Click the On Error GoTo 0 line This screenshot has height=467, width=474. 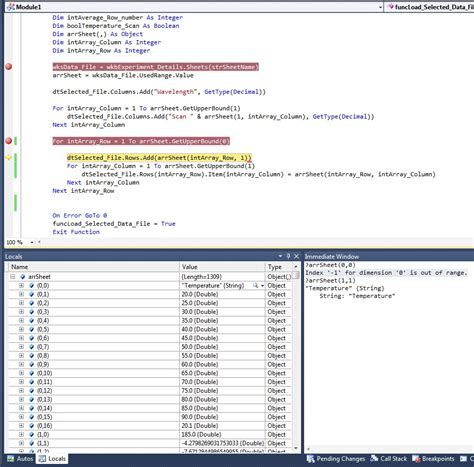pos(80,215)
